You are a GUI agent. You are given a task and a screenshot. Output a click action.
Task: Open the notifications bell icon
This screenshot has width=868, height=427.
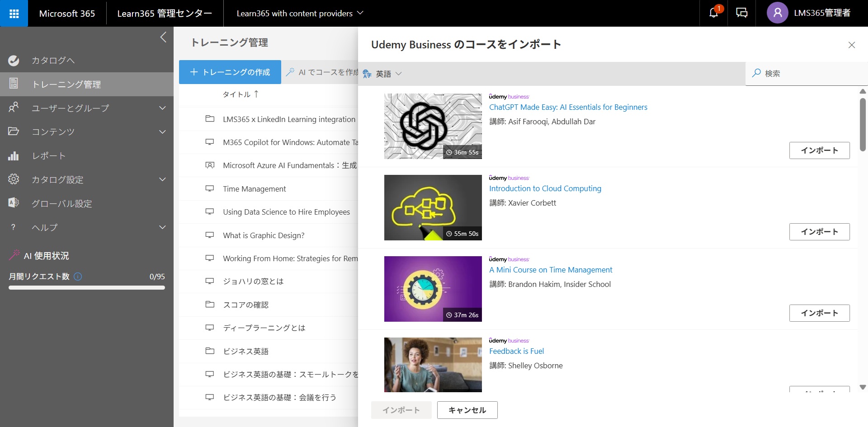(x=713, y=13)
